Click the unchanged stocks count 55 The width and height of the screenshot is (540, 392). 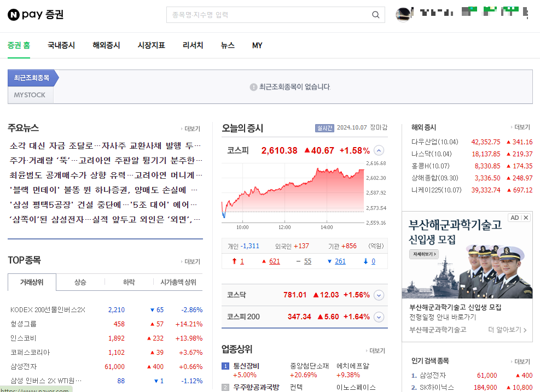[x=307, y=261]
